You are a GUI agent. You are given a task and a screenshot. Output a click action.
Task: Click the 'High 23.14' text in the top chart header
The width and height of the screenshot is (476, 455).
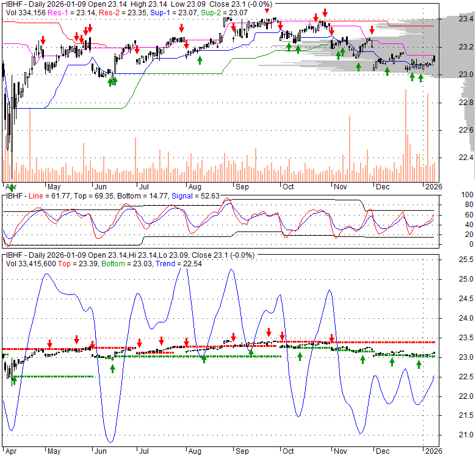tap(149, 4)
